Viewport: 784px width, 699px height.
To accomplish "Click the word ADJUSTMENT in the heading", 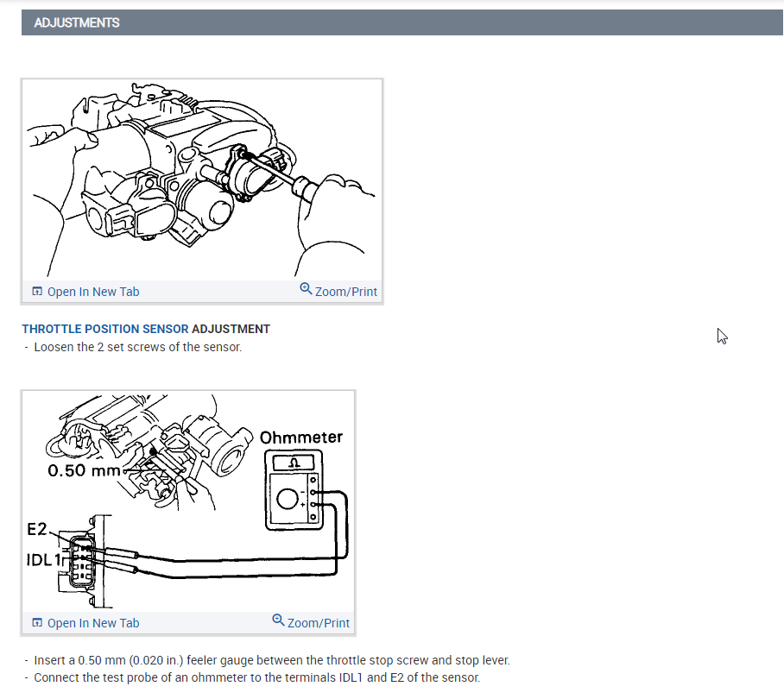I will pyautogui.click(x=231, y=330).
